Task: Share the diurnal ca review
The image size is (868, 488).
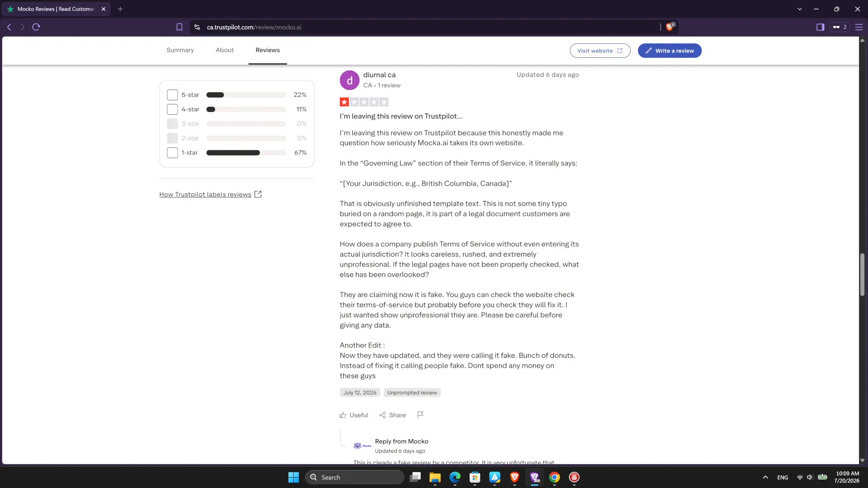Action: tap(392, 415)
